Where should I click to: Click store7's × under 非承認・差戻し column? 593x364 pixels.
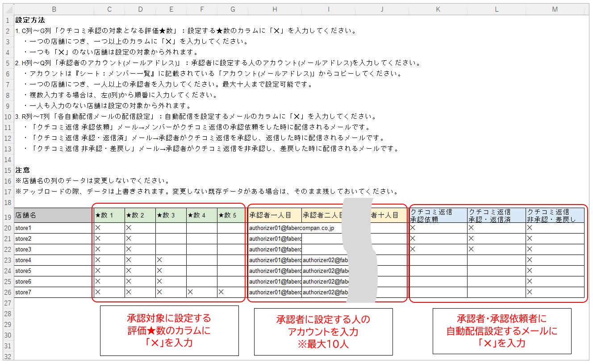pyautogui.click(x=530, y=292)
